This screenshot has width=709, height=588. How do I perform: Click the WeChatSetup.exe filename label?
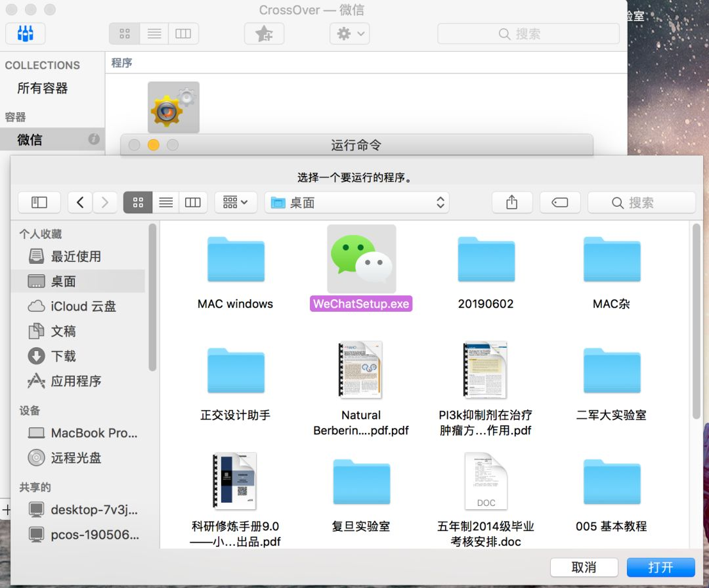(361, 304)
